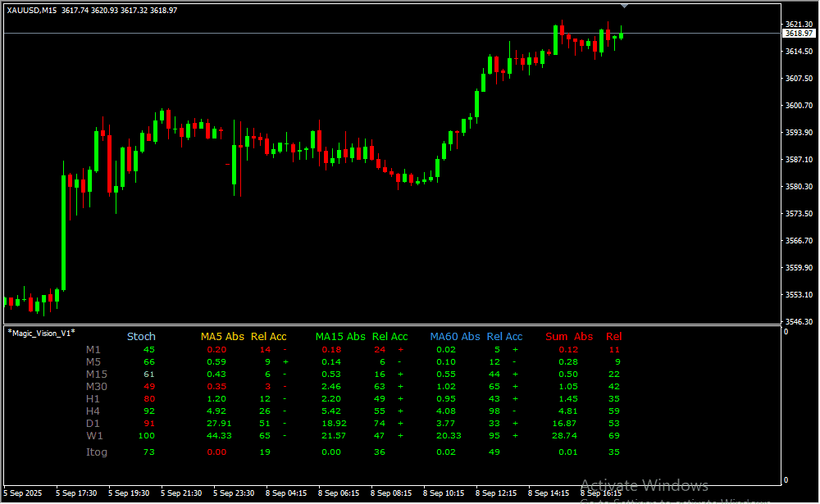
Task: Click the 8 Sep 10:15 time axis label
Action: [x=443, y=493]
